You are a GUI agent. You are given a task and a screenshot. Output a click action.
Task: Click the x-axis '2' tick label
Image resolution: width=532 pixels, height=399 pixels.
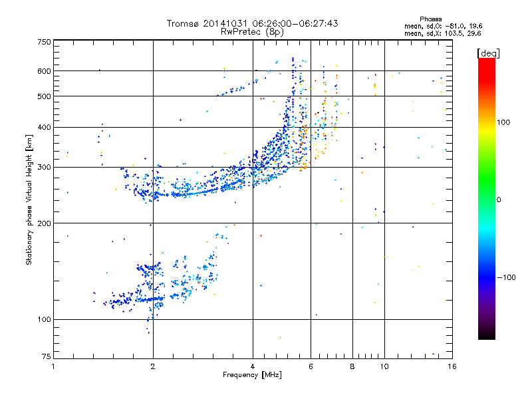[x=153, y=366]
